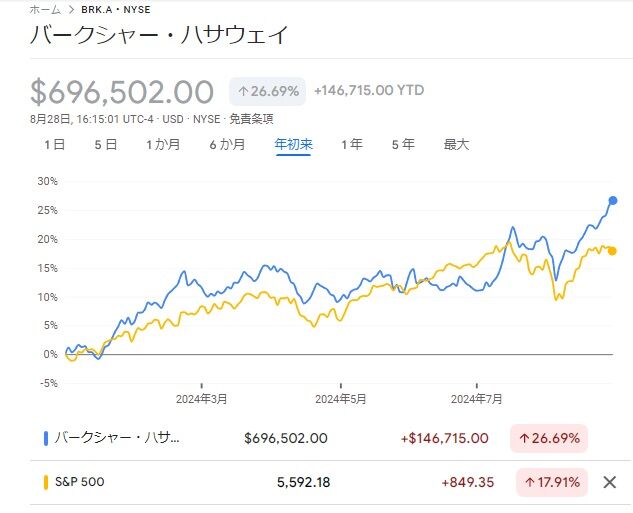Image resolution: width=633 pixels, height=513 pixels.
Task: Select the 1日 time range tab
Action: 54,144
